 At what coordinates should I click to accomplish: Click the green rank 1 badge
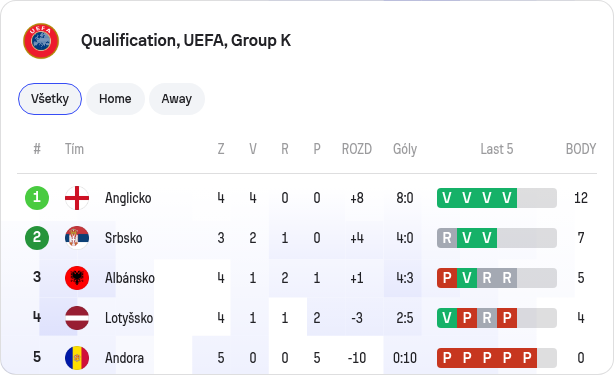pos(37,198)
